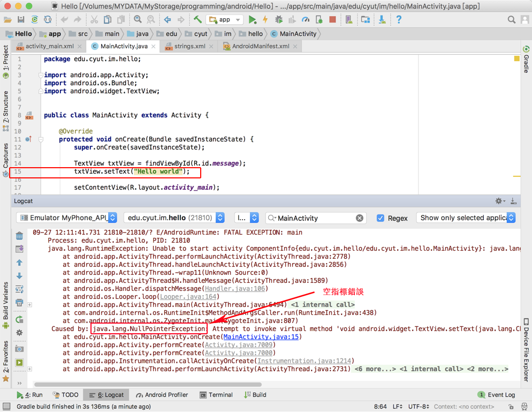Open the log level dropdown
The height and width of the screenshot is (412, 532).
pos(247,218)
